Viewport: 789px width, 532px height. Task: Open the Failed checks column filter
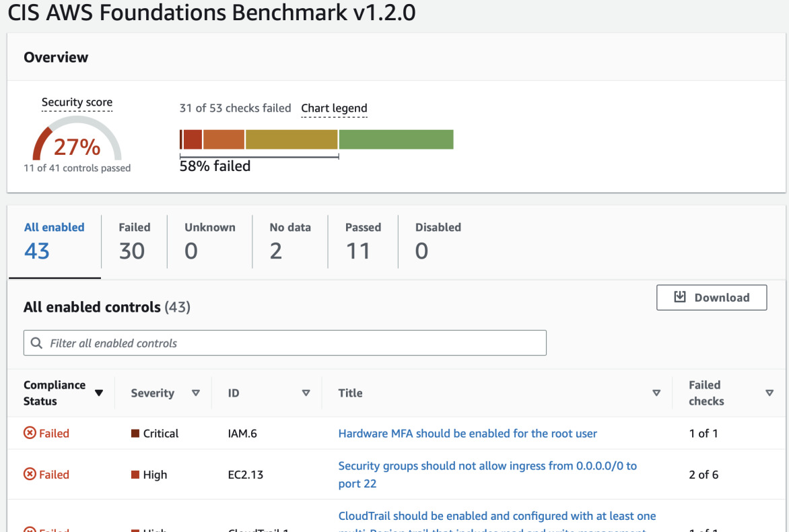(769, 393)
